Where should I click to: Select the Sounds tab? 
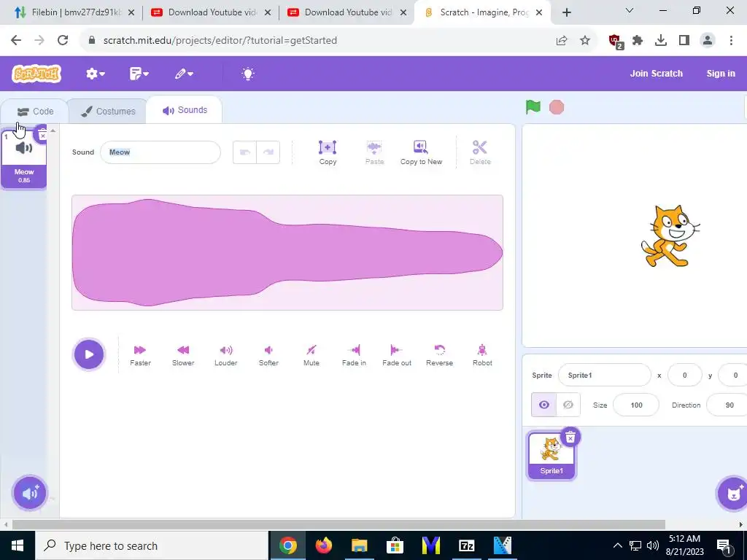pos(185,110)
